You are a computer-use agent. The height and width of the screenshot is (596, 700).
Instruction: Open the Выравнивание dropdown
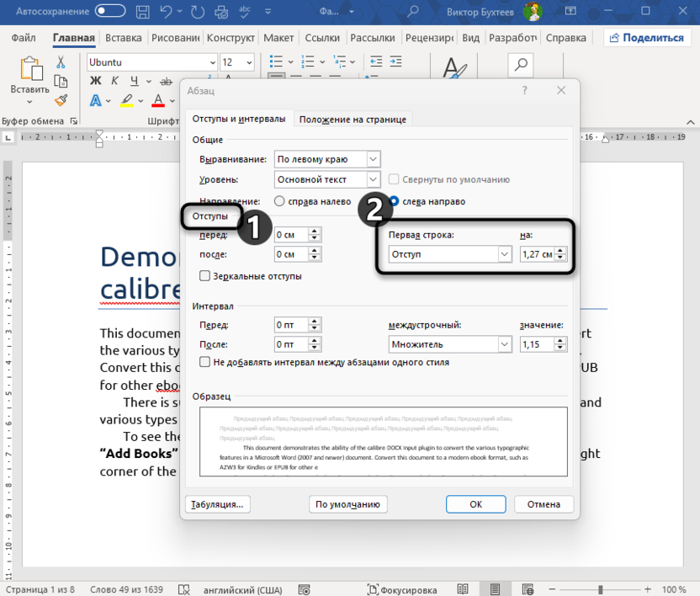point(326,158)
